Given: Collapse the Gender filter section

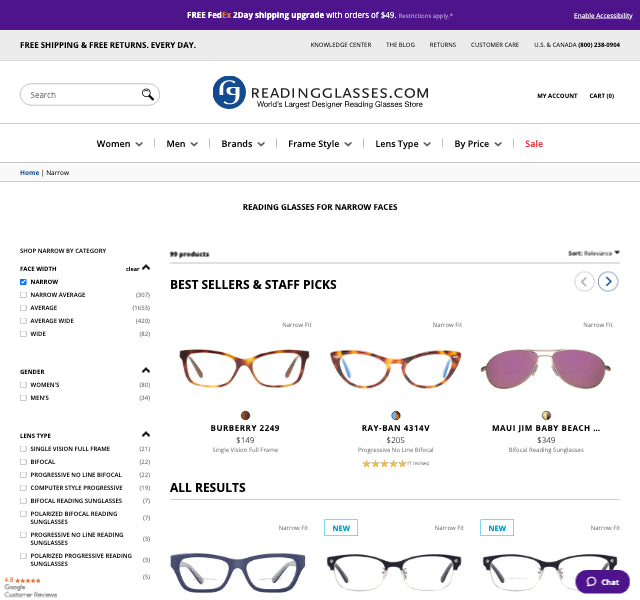Looking at the screenshot, I should pyautogui.click(x=146, y=371).
